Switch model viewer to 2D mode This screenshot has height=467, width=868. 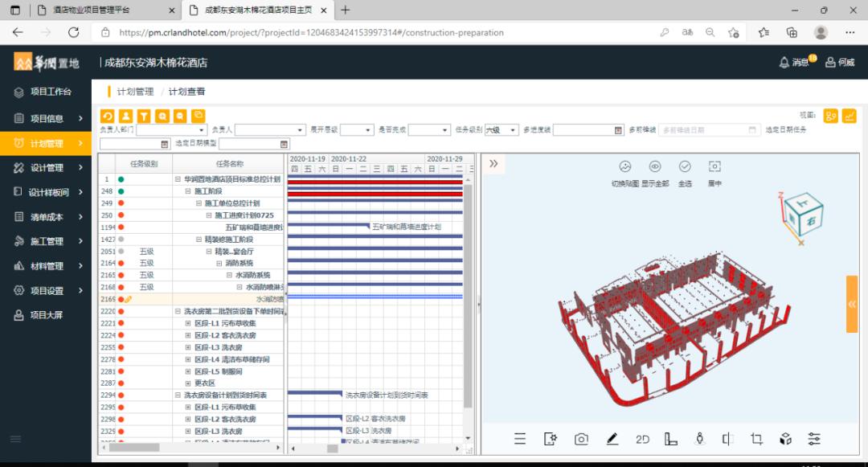click(x=643, y=438)
